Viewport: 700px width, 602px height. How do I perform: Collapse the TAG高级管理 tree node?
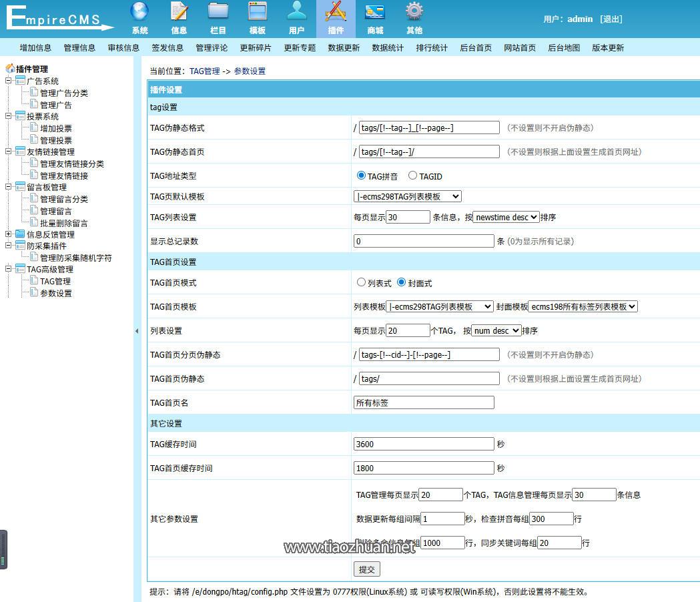8,269
